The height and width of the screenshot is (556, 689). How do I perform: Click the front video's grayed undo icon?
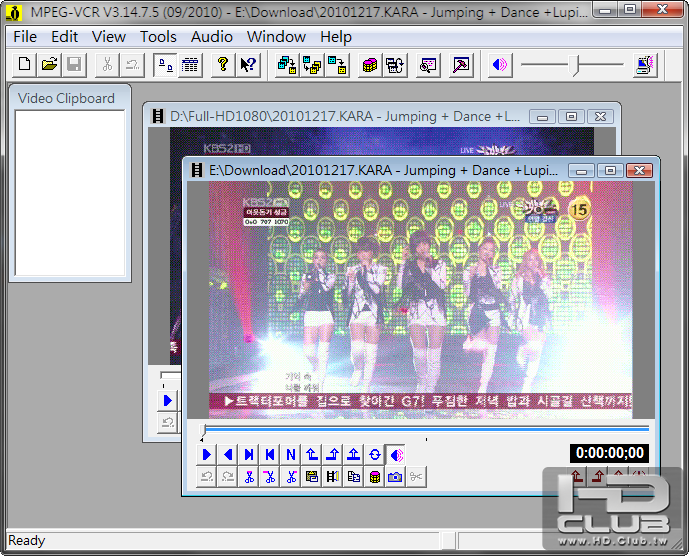(x=207, y=477)
